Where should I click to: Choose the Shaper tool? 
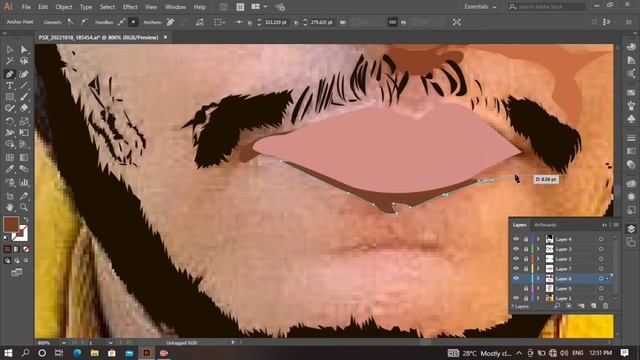tap(10, 108)
